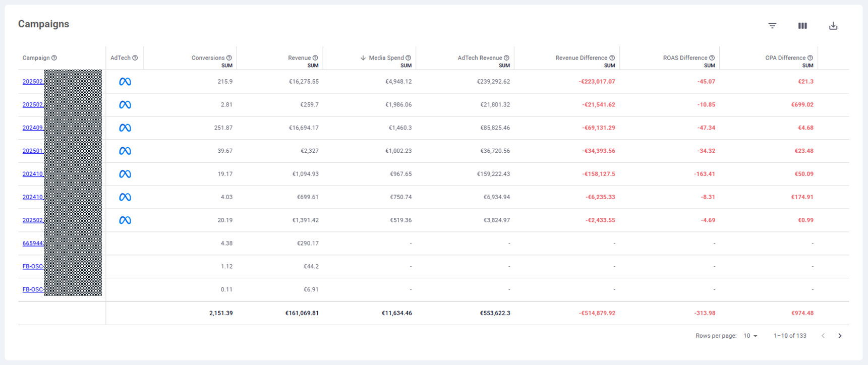Sort by Conversions column header
Viewport: 868px width, 365px height.
(x=208, y=58)
